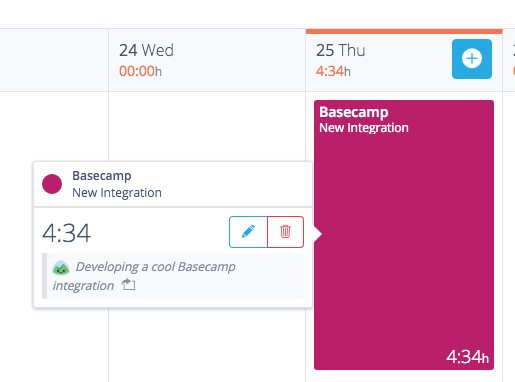Click Basecamp heading on the magenta block
515x382 pixels.
[x=354, y=112]
